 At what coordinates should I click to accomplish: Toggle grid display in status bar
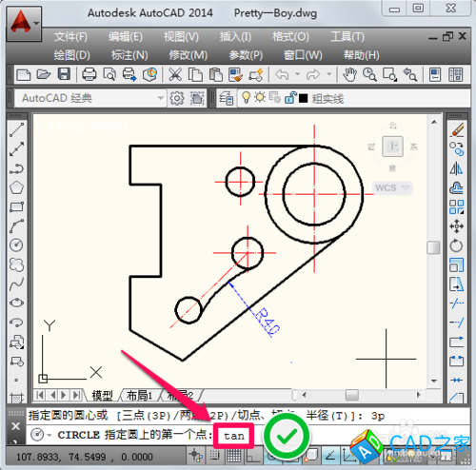tap(234, 456)
